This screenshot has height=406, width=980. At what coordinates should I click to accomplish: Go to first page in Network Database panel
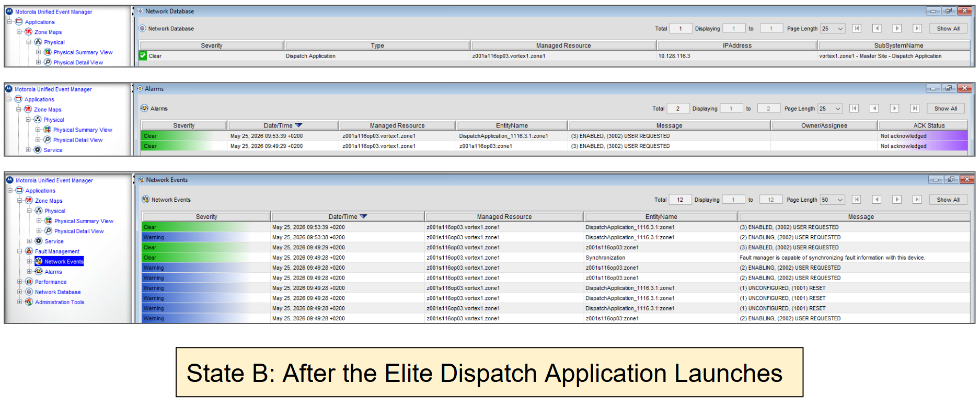(857, 29)
